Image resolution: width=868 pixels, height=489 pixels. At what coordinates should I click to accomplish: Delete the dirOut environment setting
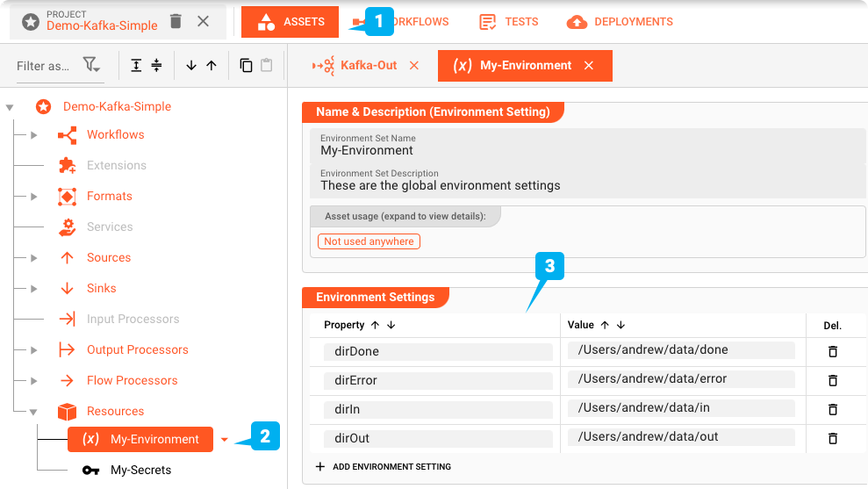[x=832, y=438]
